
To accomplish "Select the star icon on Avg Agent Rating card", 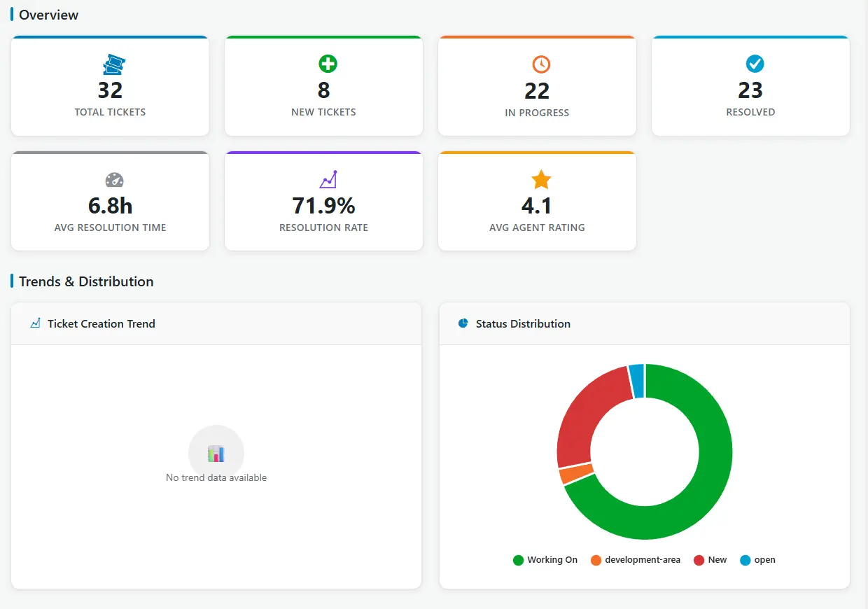I will pyautogui.click(x=540, y=179).
